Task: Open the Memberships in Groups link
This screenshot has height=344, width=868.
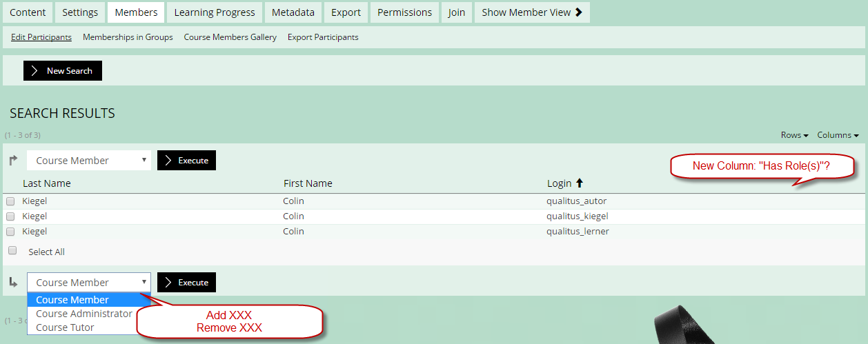Action: [x=128, y=37]
